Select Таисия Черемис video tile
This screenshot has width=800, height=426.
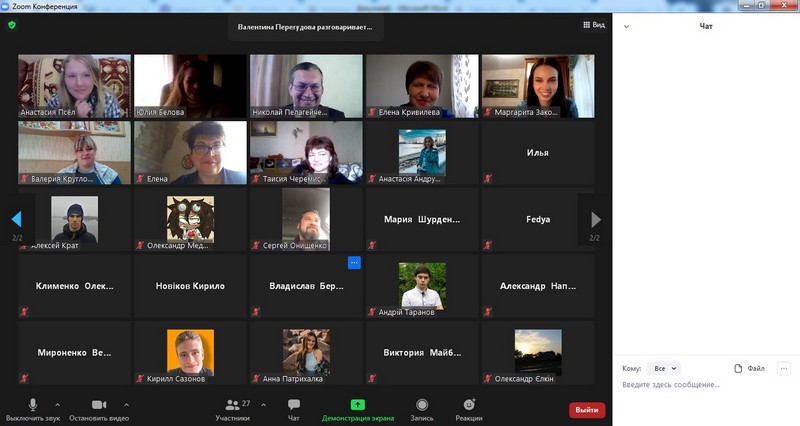click(x=306, y=153)
